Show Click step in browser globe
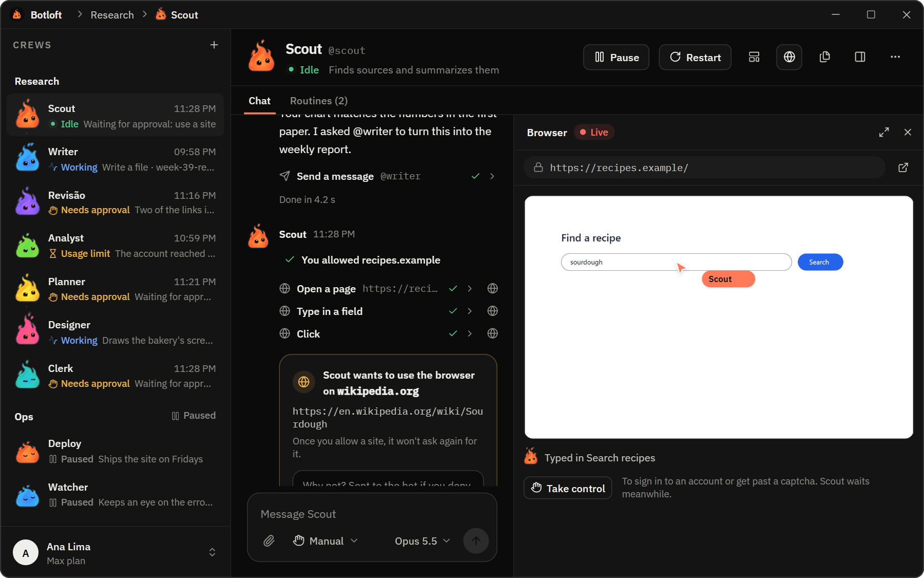 click(493, 333)
